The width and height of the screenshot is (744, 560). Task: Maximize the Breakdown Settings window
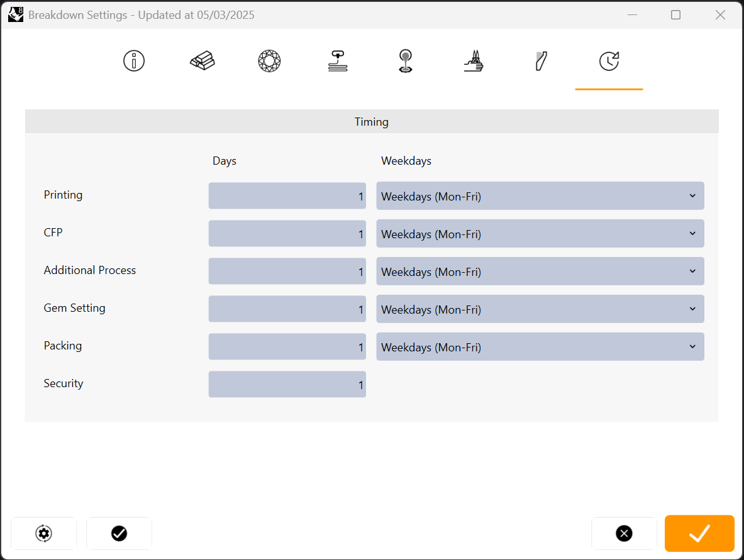675,14
